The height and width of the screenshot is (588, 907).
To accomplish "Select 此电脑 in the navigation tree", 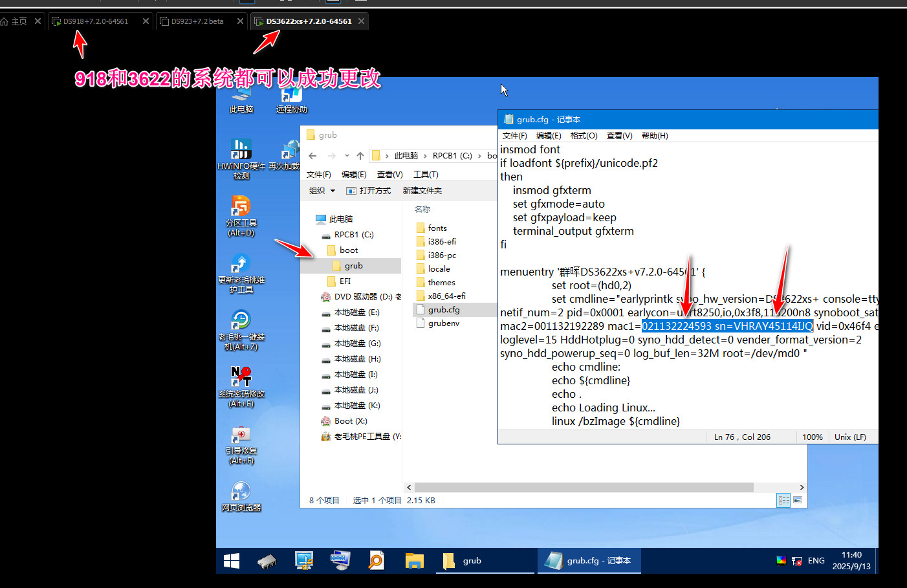I will [334, 219].
